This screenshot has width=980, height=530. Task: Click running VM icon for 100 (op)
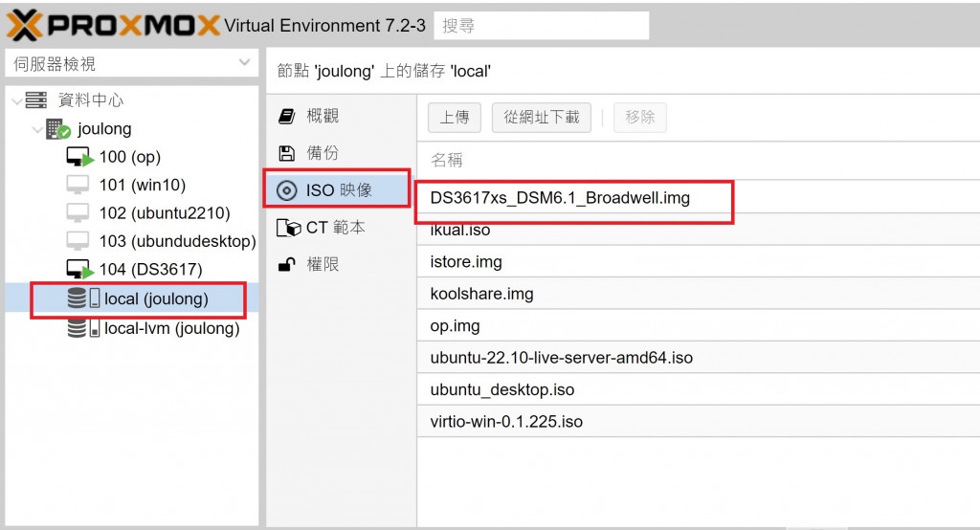tap(79, 157)
